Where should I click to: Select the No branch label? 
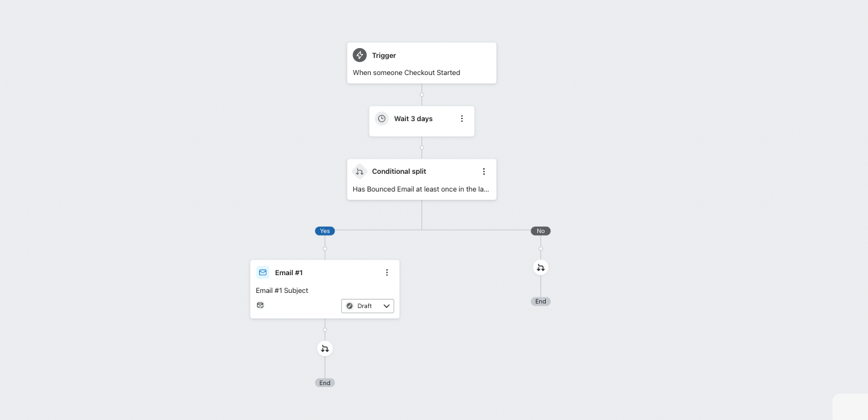541,231
